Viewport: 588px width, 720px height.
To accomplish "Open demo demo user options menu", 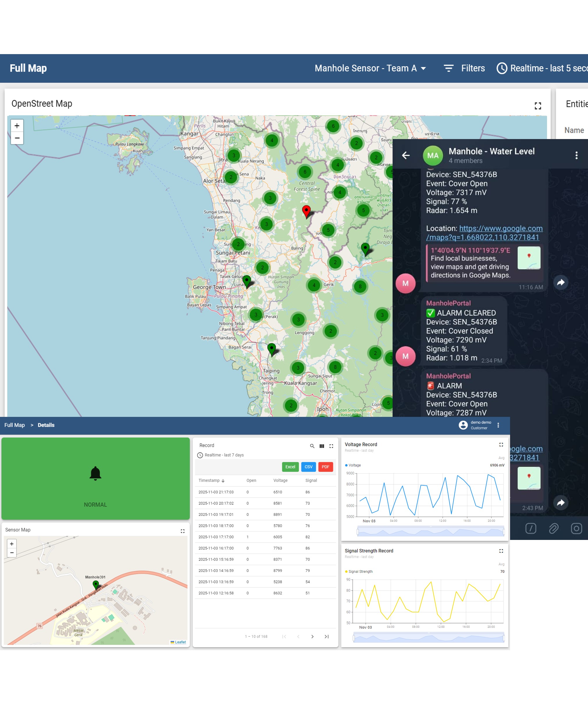I will pos(498,425).
